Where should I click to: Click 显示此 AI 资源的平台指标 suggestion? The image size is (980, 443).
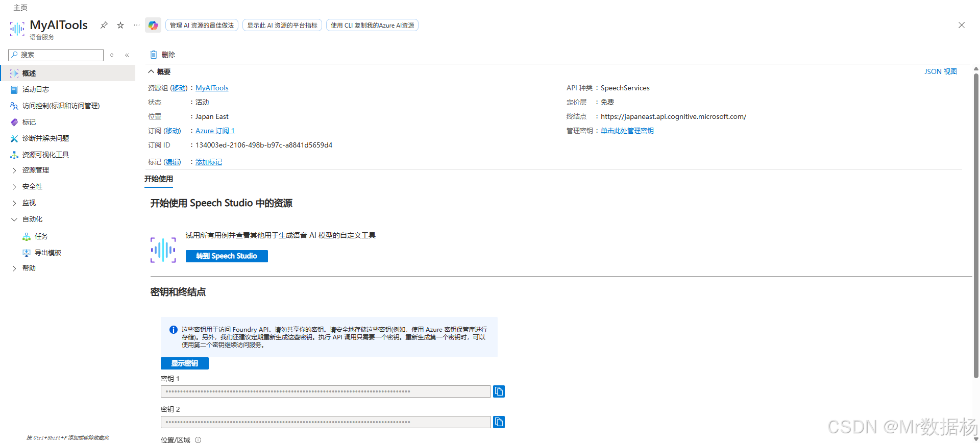[x=282, y=25]
